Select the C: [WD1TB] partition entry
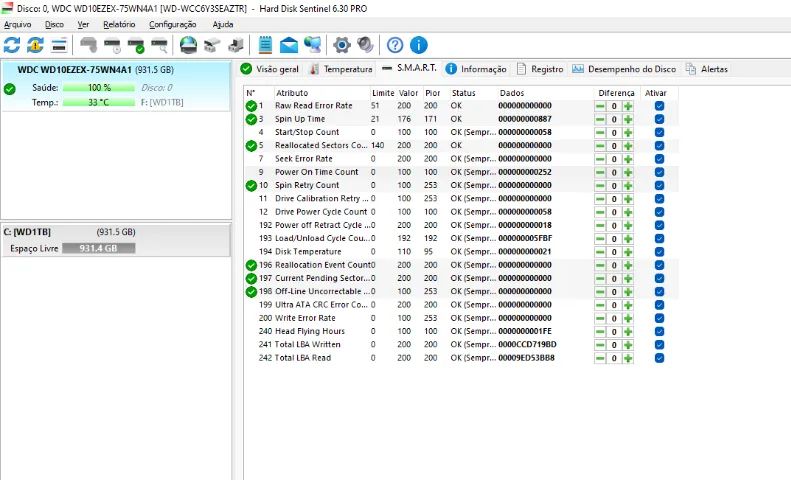 (116, 240)
